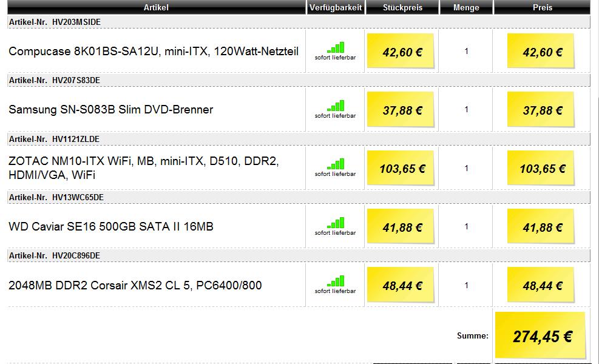Open Samsung SN-S083B Slim DVD-Brenner link
The image size is (599, 364).
click(111, 110)
